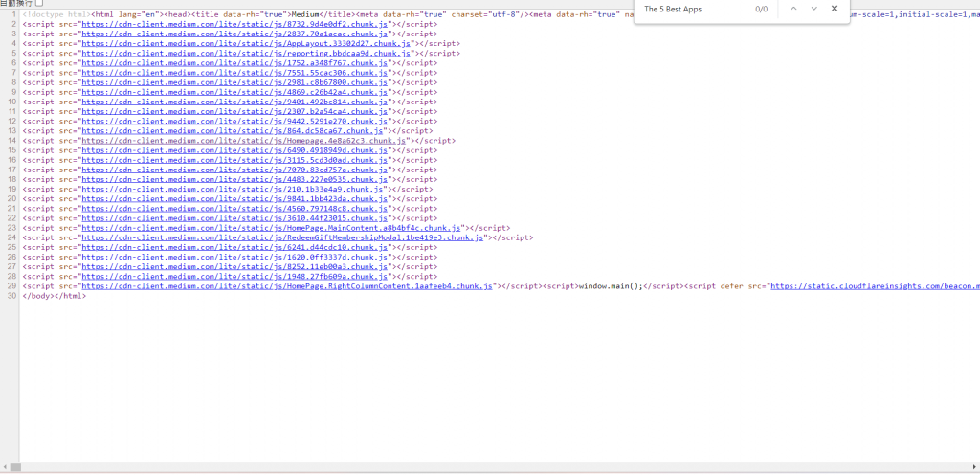The image size is (980, 475).
Task: Open the 6490.4918949d.chunk.js link
Action: (x=235, y=150)
